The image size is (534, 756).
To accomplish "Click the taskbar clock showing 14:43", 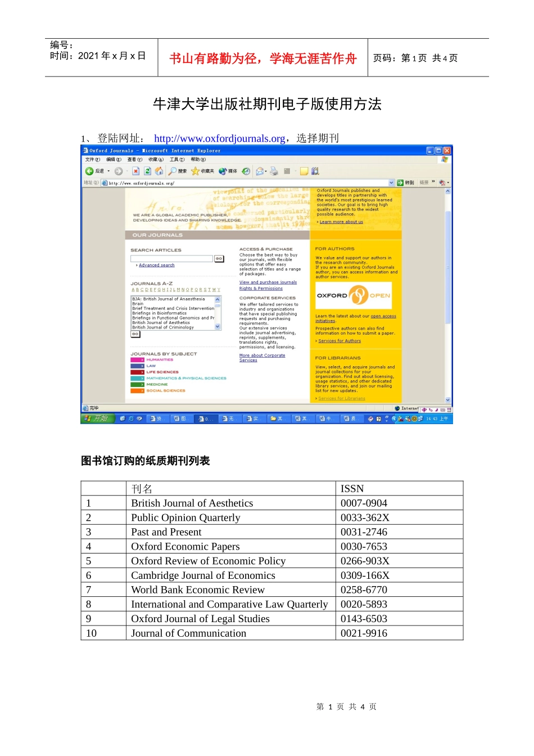I will (437, 418).
